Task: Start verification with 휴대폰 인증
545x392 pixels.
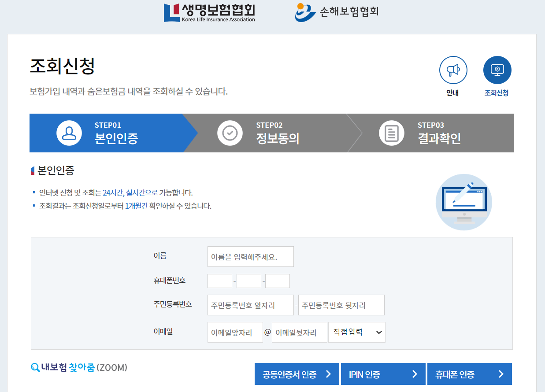Action: [469, 374]
